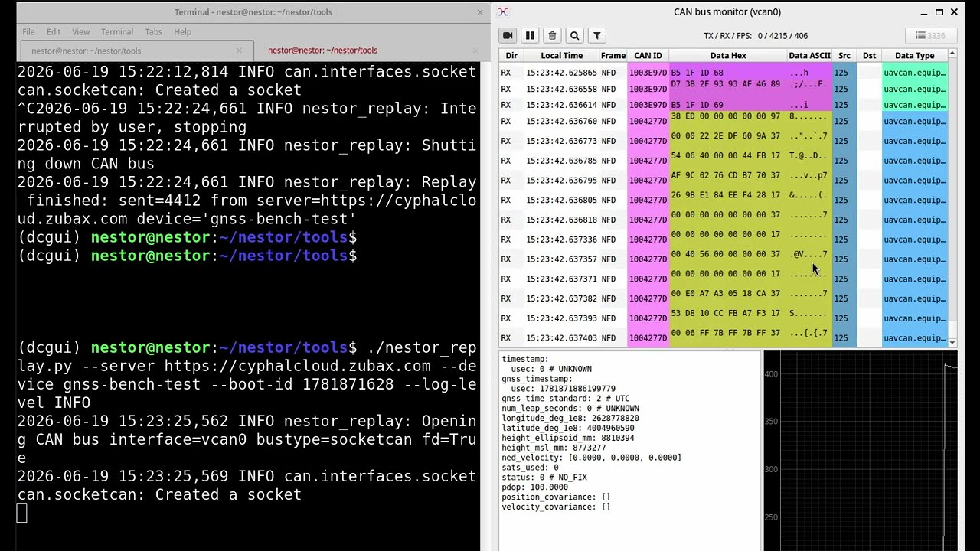Click hex data 'B5 1F 1D 68'
Screen dimensions: 980x551
point(697,73)
